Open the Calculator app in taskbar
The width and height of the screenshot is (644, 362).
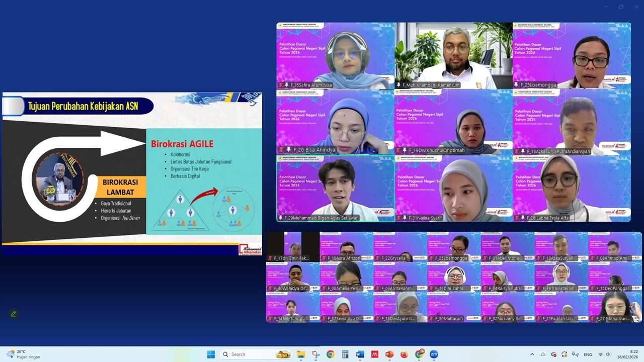(345, 354)
